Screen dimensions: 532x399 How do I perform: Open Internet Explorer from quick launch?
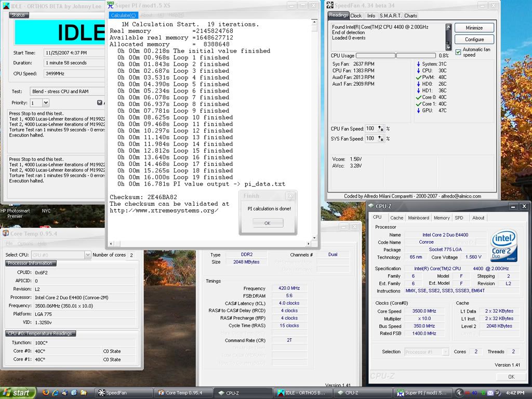(x=55, y=393)
